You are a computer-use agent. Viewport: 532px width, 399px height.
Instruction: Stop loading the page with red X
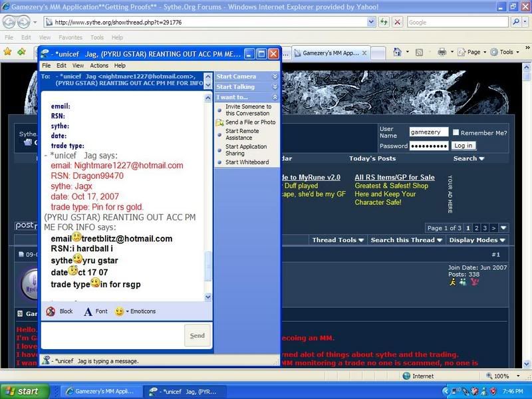point(397,23)
